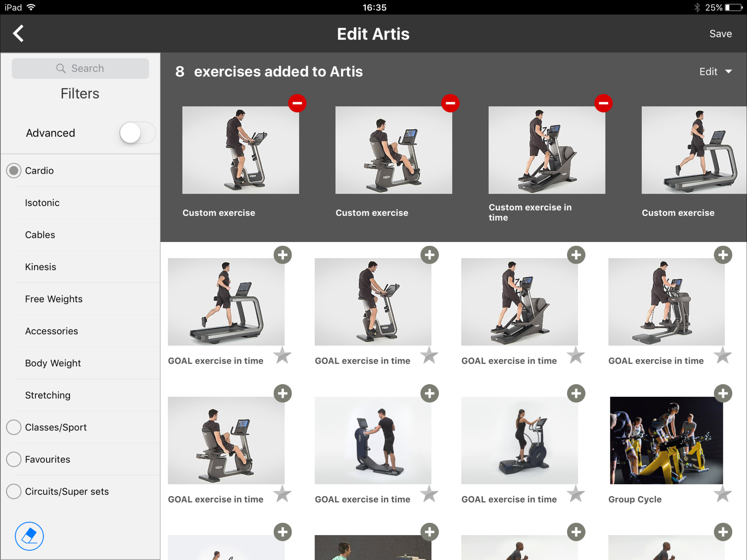Add the Group Cycle exercise

coord(722,393)
